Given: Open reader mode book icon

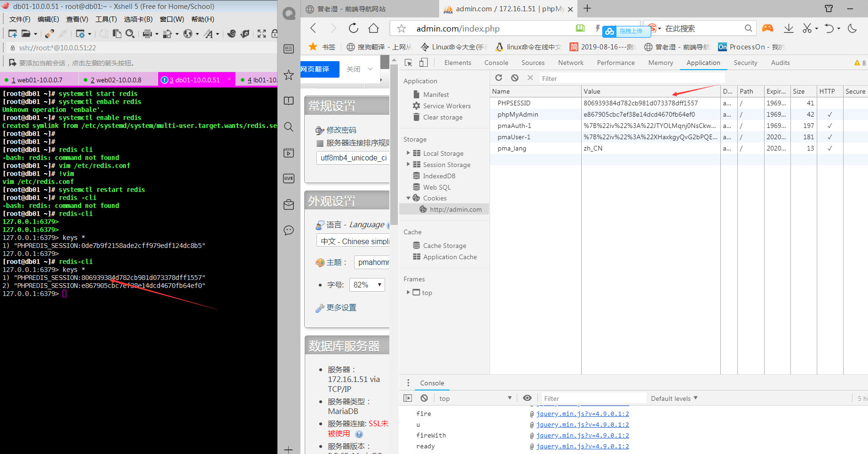Looking at the screenshot, I should pyautogui.click(x=580, y=28).
